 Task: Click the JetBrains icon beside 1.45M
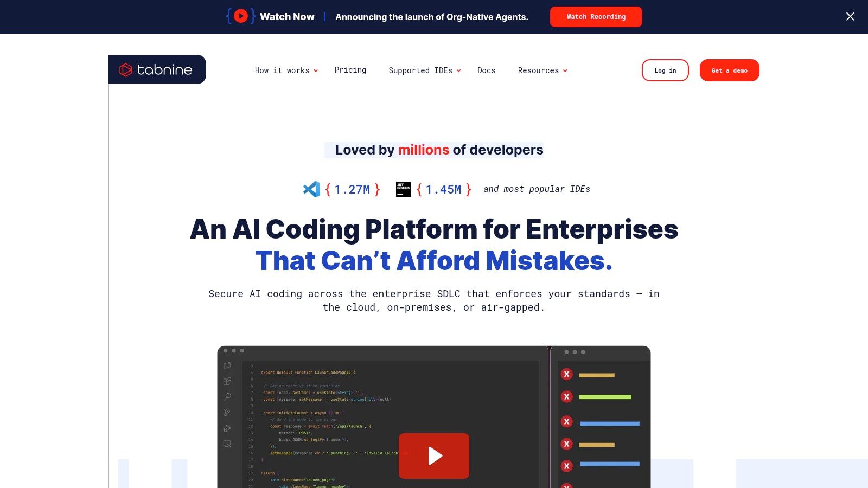click(x=404, y=189)
